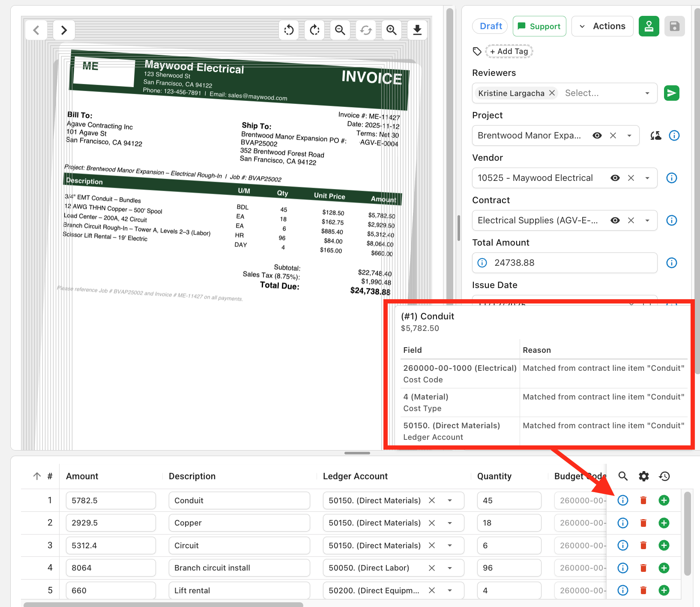The height and width of the screenshot is (607, 700).
Task: Remove reviewer Kristine Largacha
Action: pyautogui.click(x=552, y=93)
